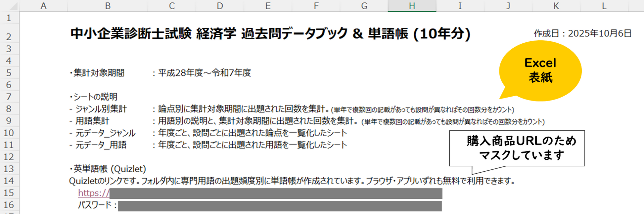Image resolution: width=644 pixels, height=214 pixels.
Task: Select the '- 元データ_ジャンル' cell
Action: (x=103, y=133)
